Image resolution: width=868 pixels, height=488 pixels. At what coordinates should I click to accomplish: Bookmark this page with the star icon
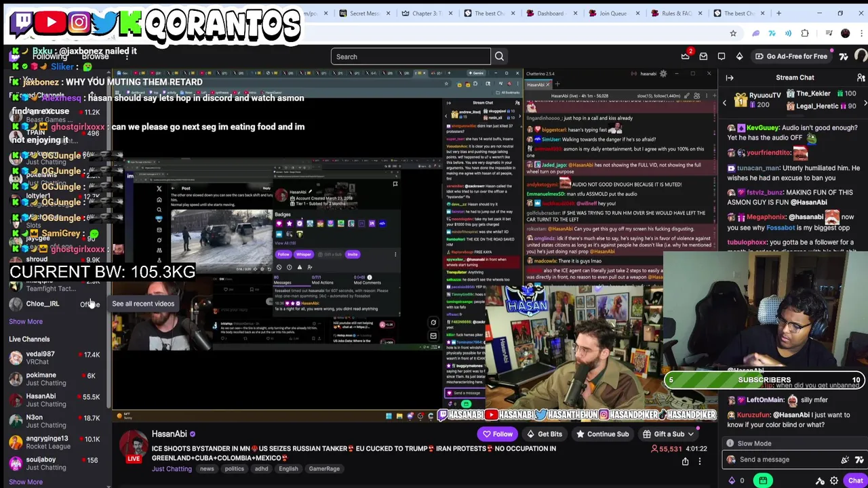[x=733, y=33]
